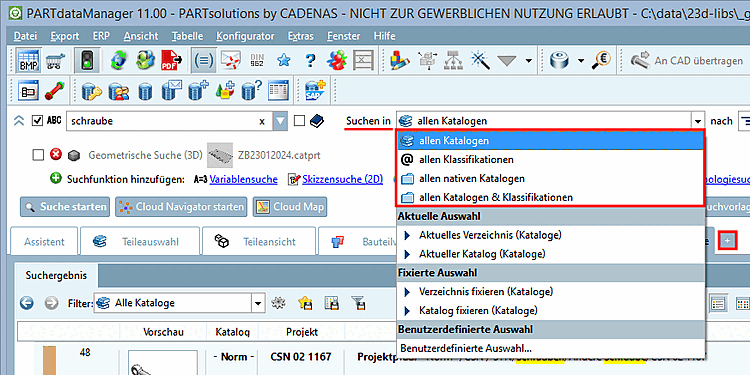Click the database with key icon
Viewport: 750px width, 375px height.
[91, 90]
